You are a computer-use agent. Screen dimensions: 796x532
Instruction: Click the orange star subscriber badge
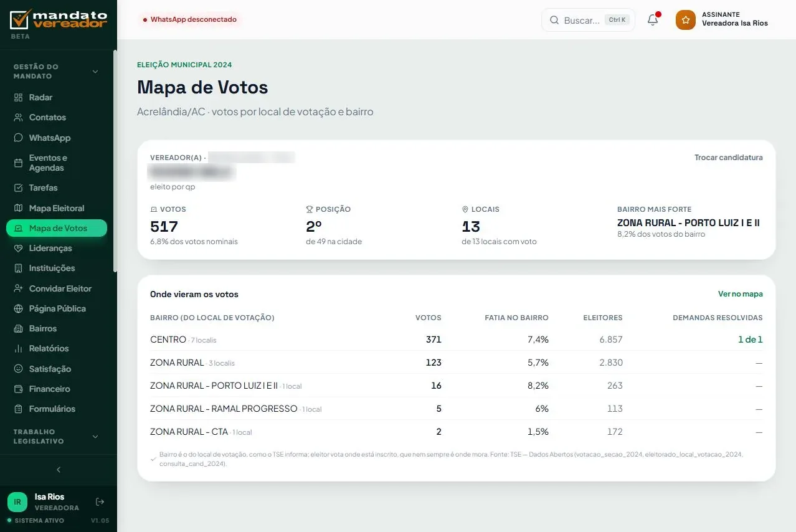click(686, 20)
